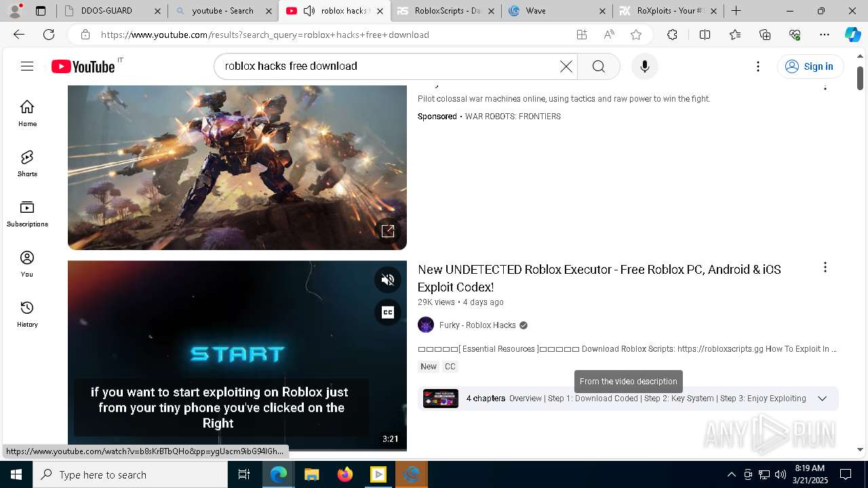The image size is (868, 488).
Task: Switch to the RoXploits tab
Action: tap(667, 11)
